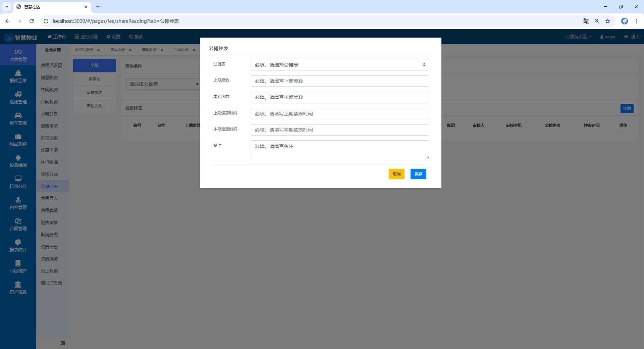Click the blue 保存 button

point(418,174)
